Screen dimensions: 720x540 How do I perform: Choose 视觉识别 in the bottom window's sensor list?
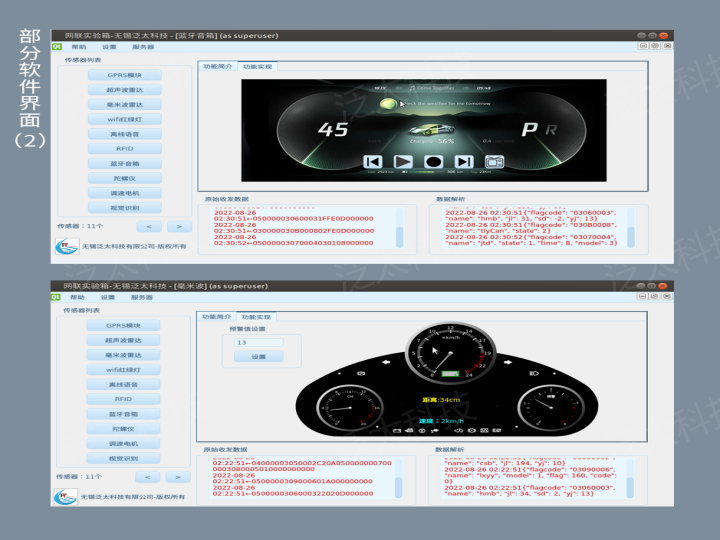(x=124, y=458)
